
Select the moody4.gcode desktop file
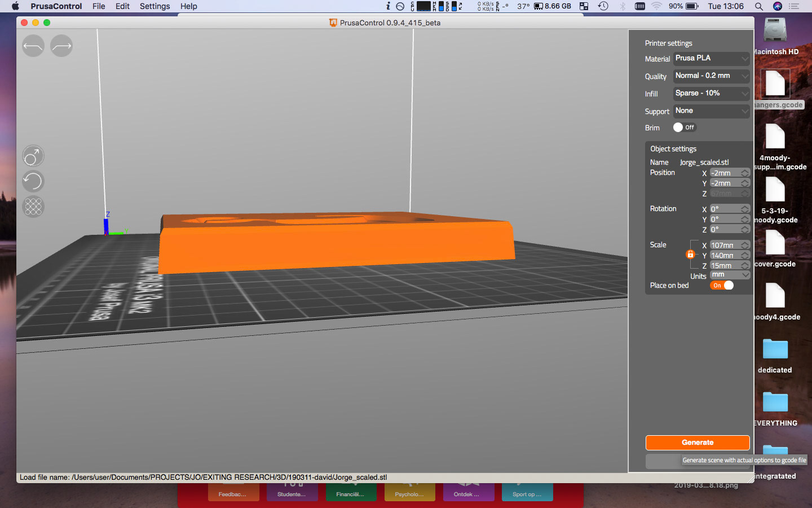(x=775, y=296)
